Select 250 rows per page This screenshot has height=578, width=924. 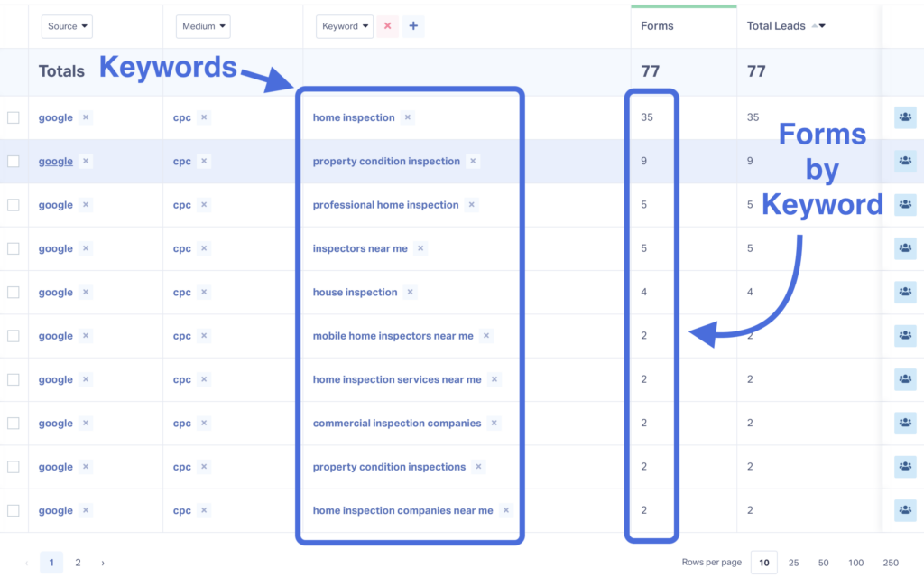tap(889, 562)
